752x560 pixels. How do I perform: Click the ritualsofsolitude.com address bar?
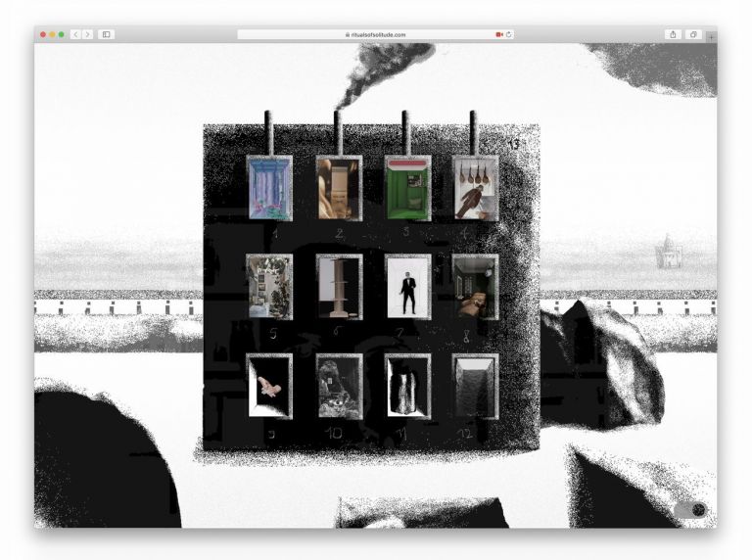point(376,34)
